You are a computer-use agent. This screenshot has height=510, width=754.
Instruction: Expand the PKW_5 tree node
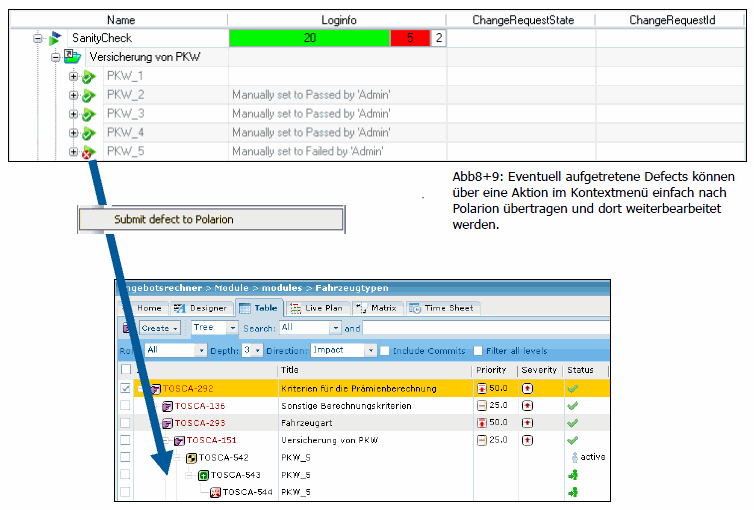[73, 151]
